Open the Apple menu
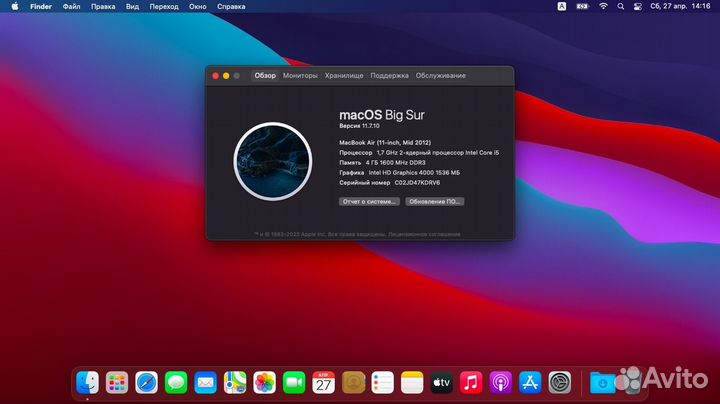720x404 pixels. click(15, 6)
